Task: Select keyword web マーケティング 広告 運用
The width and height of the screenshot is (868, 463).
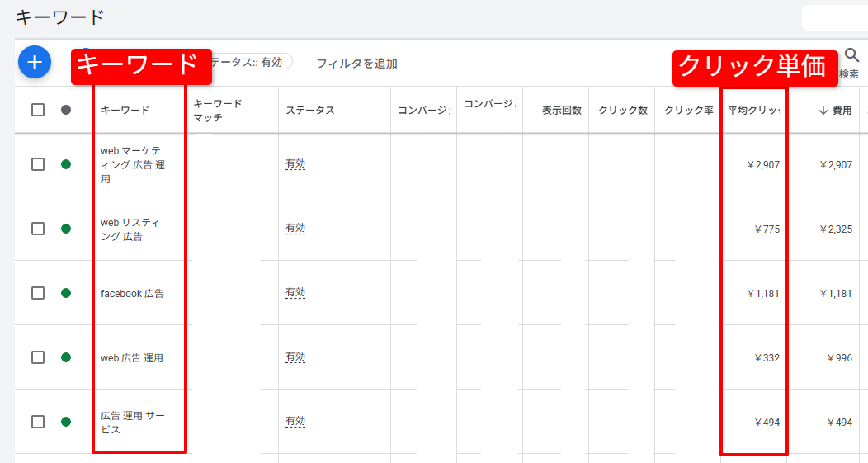Action: 133,164
